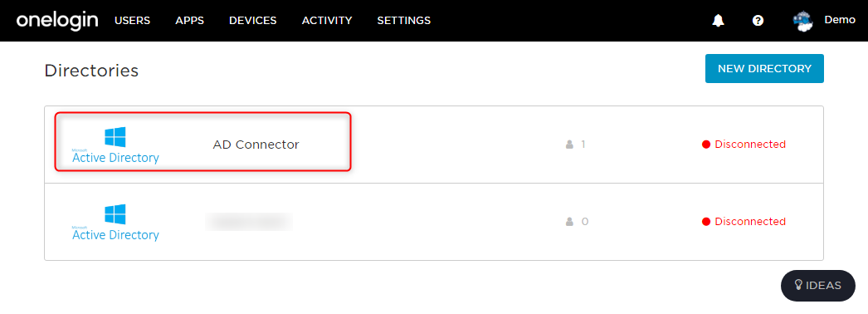
Task: Open the help question mark icon
Action: click(x=758, y=21)
